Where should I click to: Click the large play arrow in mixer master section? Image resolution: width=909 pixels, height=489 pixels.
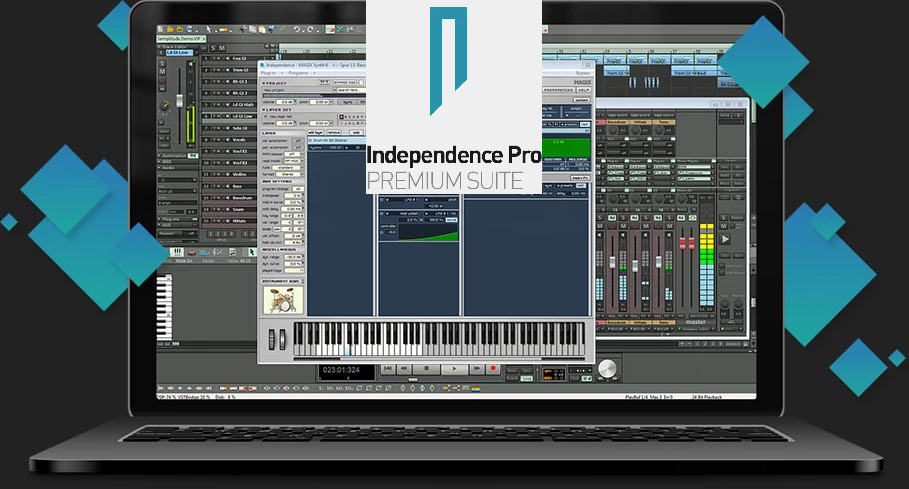pyautogui.click(x=725, y=239)
